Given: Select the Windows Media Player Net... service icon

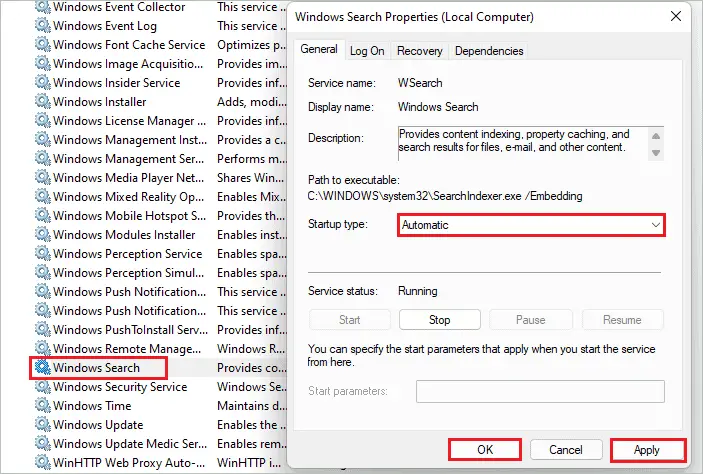Looking at the screenshot, I should pos(43,177).
